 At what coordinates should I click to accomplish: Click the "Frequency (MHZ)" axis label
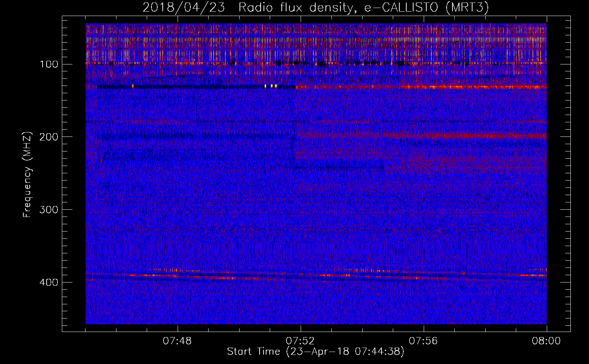coord(27,175)
